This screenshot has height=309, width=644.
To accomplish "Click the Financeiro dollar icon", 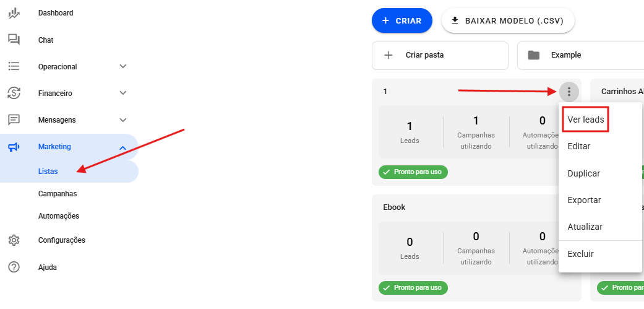I will [x=14, y=93].
